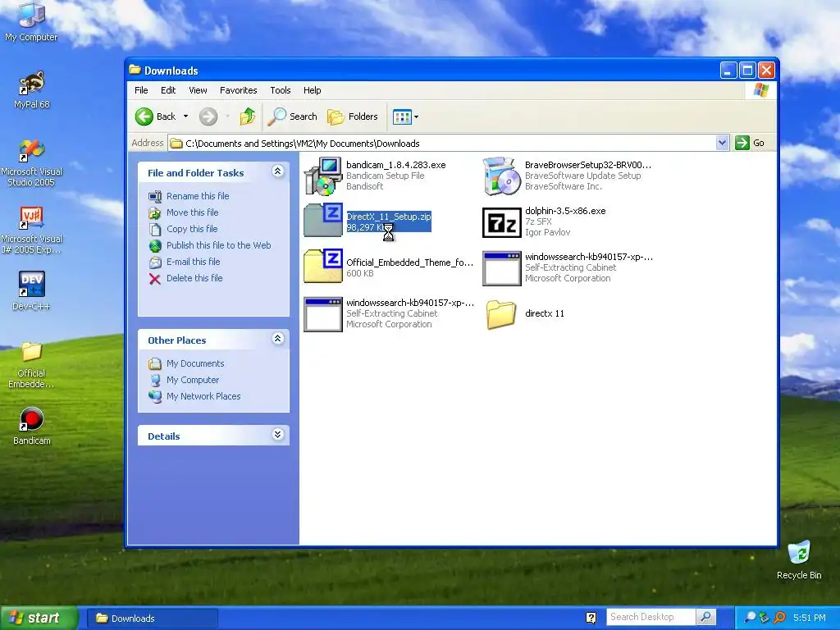This screenshot has width=840, height=630.
Task: Expand the Address bar dropdown
Action: point(722,143)
